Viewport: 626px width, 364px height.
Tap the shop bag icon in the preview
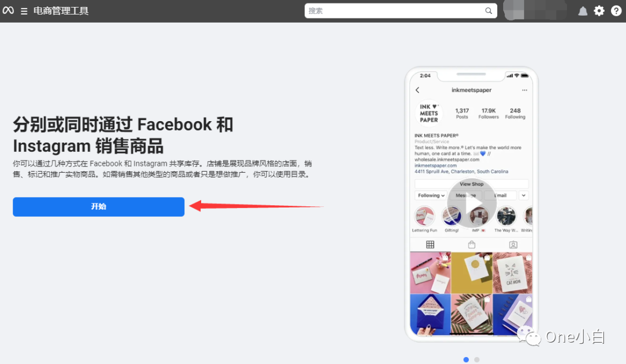click(472, 245)
